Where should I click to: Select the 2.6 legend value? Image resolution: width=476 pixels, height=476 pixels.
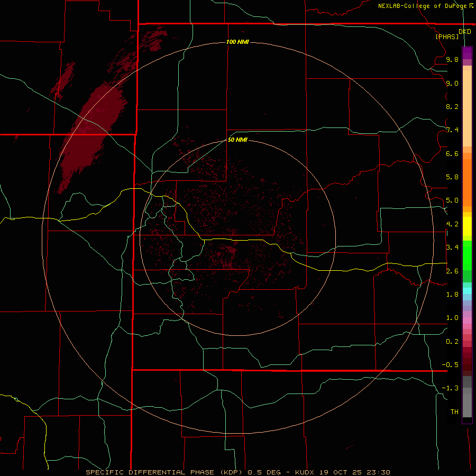tap(452, 271)
